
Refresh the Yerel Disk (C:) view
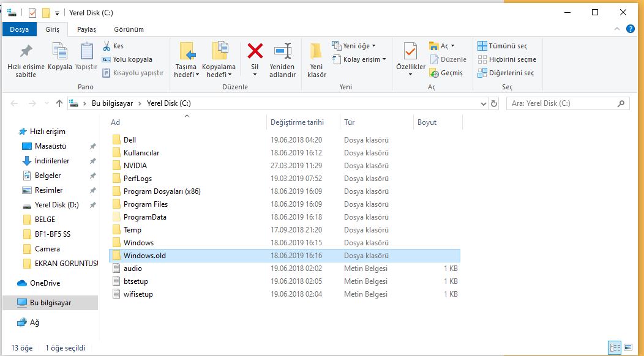[494, 104]
